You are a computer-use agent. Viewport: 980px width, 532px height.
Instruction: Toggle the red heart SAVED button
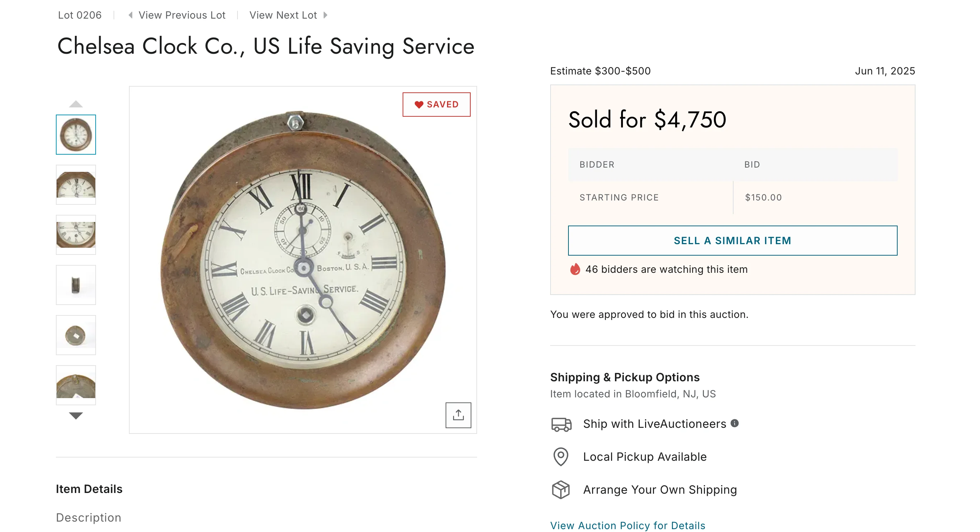pyautogui.click(x=436, y=105)
